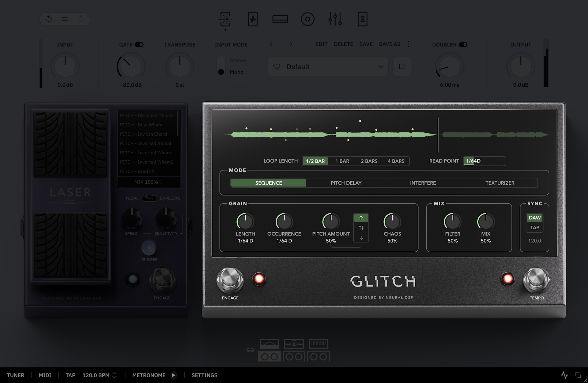588x383 pixels.
Task: Select the first pedalboard slot icon
Action: click(x=269, y=356)
